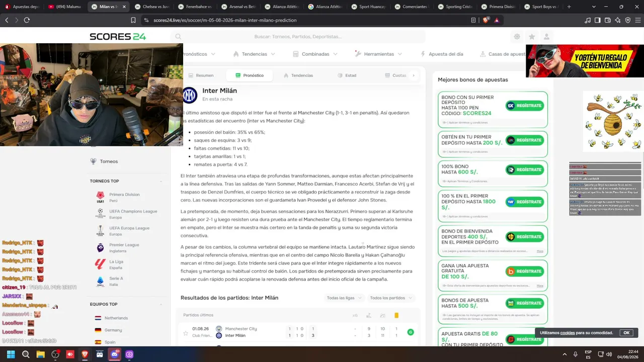This screenshot has height=362, width=644.
Task: Switch to the Chelsea vs Juve browser tab
Action: pyautogui.click(x=152, y=7)
